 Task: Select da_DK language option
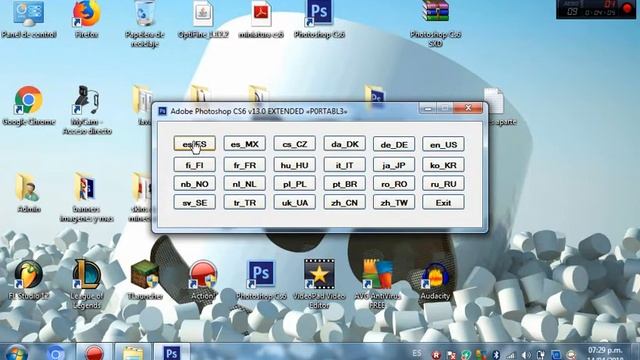(344, 144)
